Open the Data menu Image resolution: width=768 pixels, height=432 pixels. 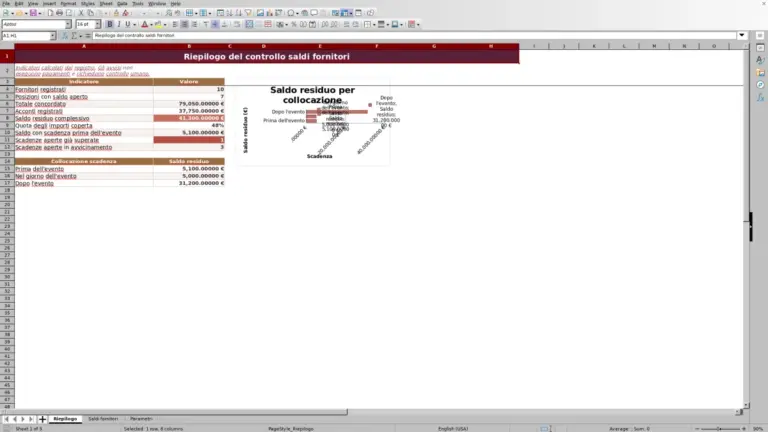coord(122,3)
